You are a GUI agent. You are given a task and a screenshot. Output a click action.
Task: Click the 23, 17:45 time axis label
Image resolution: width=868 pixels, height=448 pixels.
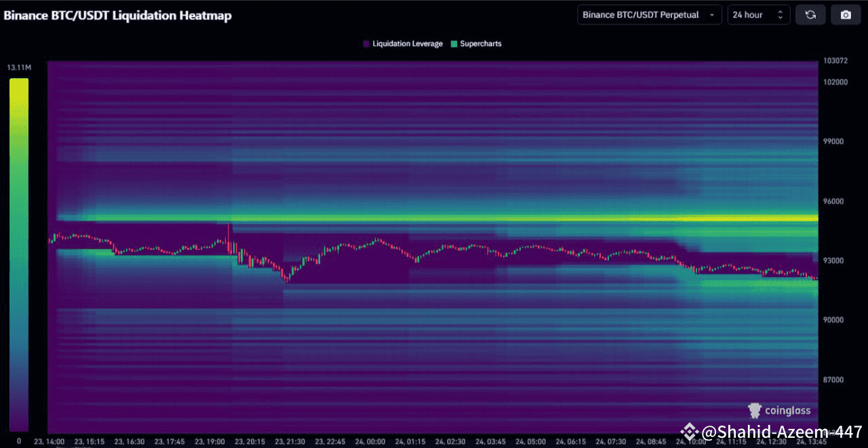[169, 441]
